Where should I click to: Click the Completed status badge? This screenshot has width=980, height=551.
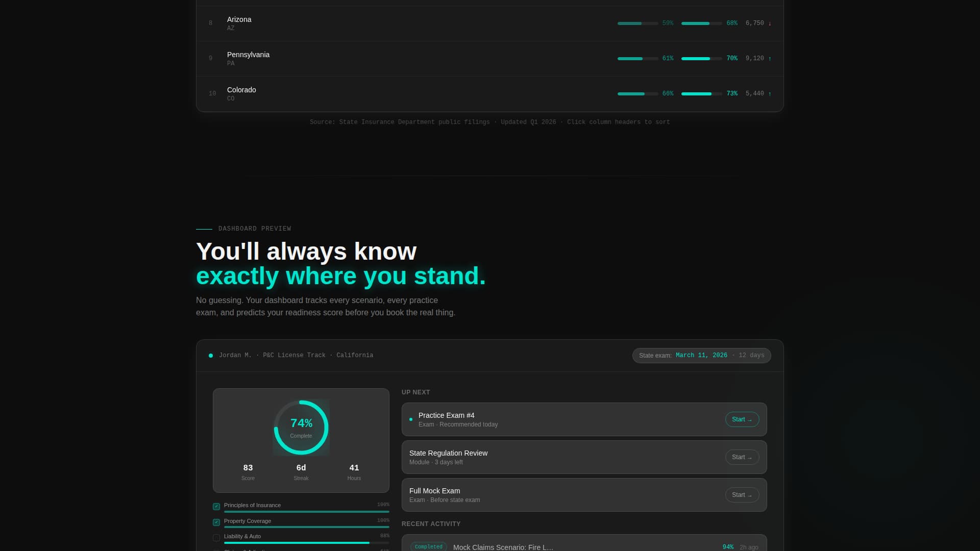click(429, 547)
